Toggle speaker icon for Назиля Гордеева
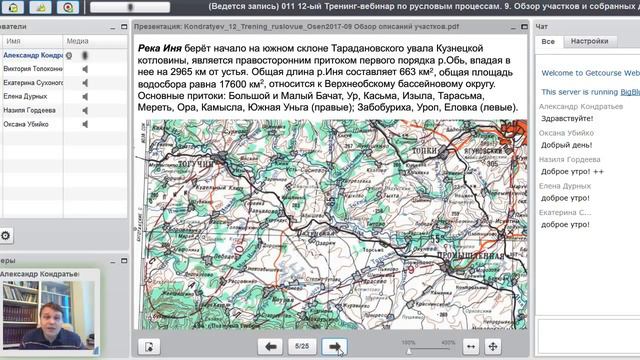This screenshot has height=360, width=640. [x=85, y=111]
